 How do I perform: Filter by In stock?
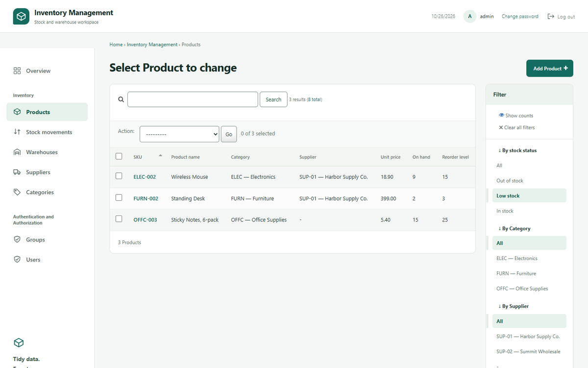[529, 211]
